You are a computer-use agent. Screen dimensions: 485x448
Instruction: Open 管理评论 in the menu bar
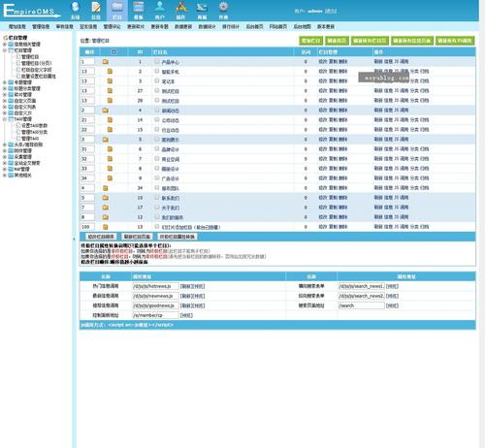pos(112,26)
